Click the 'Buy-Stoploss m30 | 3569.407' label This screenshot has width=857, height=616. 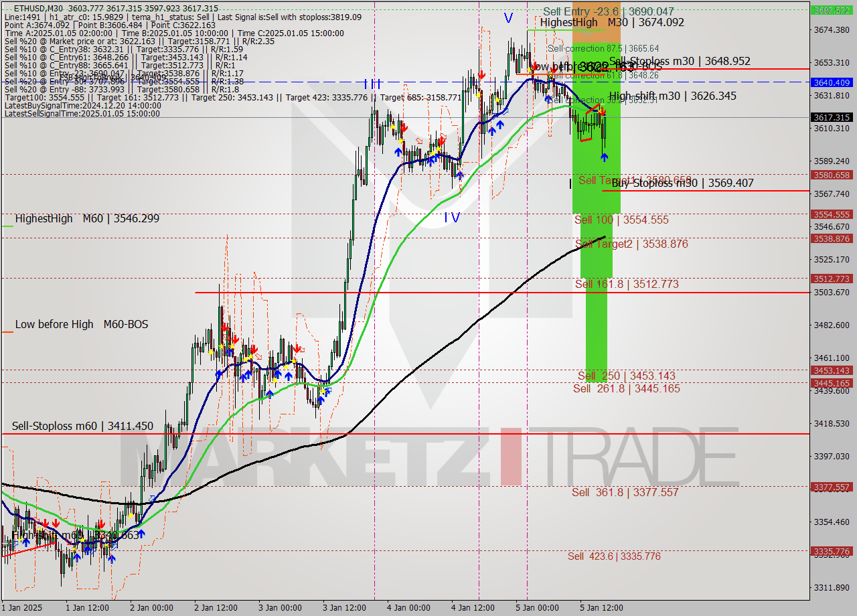683,183
